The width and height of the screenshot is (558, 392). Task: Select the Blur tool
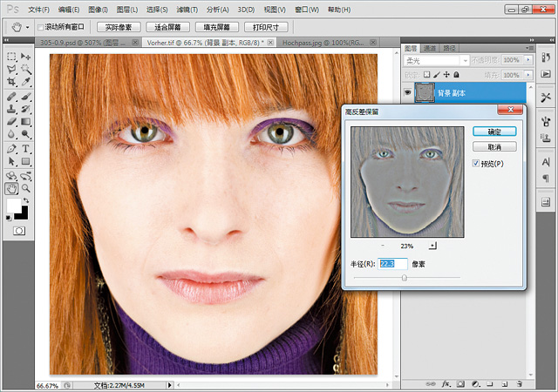tap(11, 134)
